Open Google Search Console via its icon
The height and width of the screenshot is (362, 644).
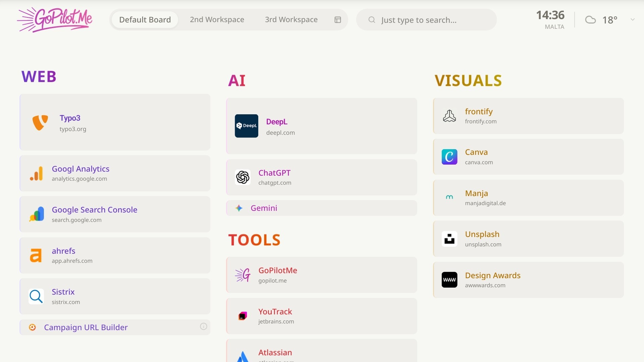tap(37, 214)
